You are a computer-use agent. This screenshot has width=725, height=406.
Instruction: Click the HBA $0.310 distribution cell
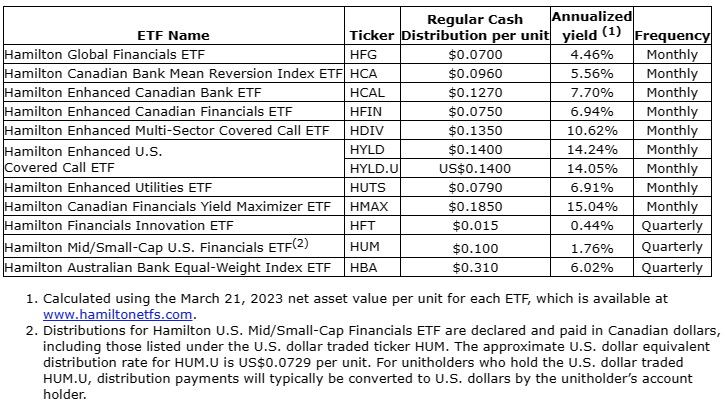(x=474, y=267)
